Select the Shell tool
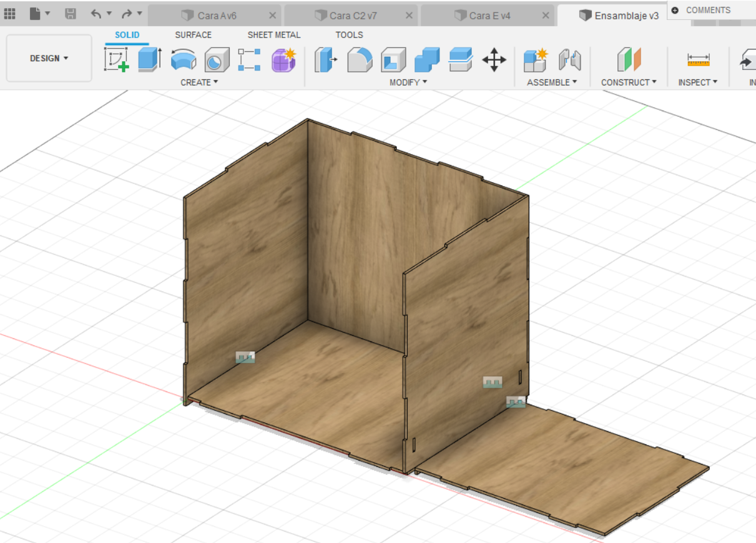The image size is (756, 543). pos(393,60)
